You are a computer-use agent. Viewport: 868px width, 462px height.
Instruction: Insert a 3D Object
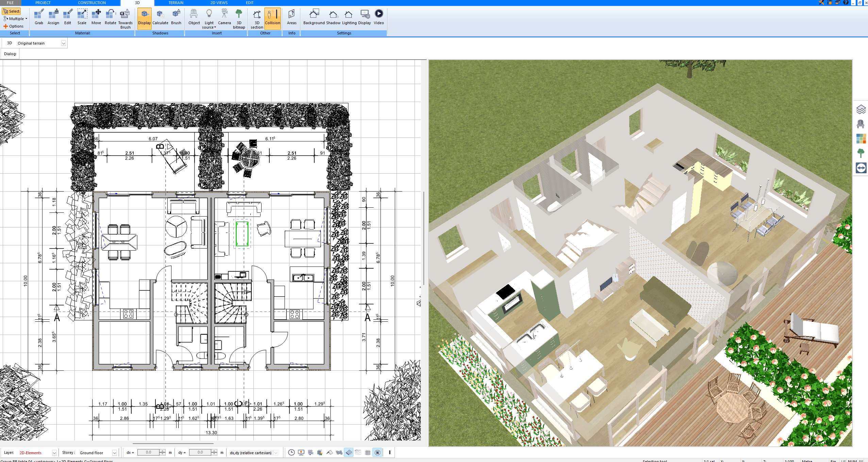click(194, 17)
